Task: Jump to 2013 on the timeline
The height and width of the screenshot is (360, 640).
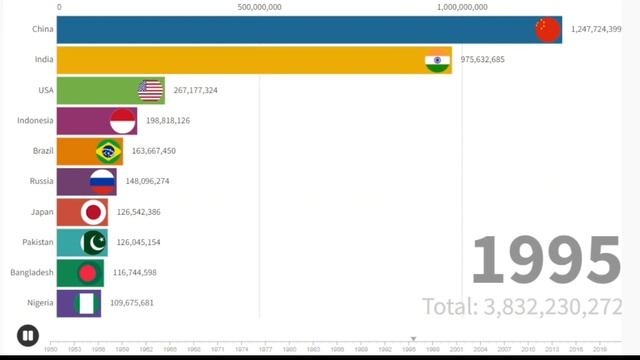Action: pos(552,349)
